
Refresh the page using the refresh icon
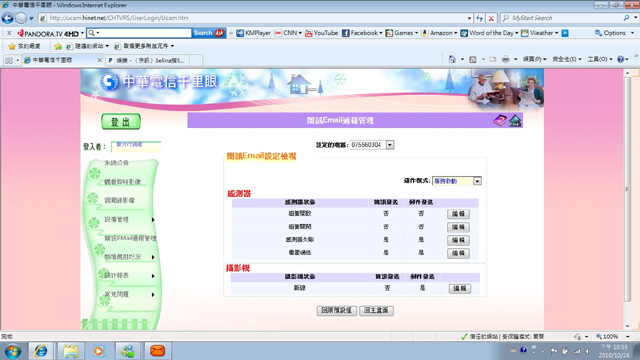point(480,18)
